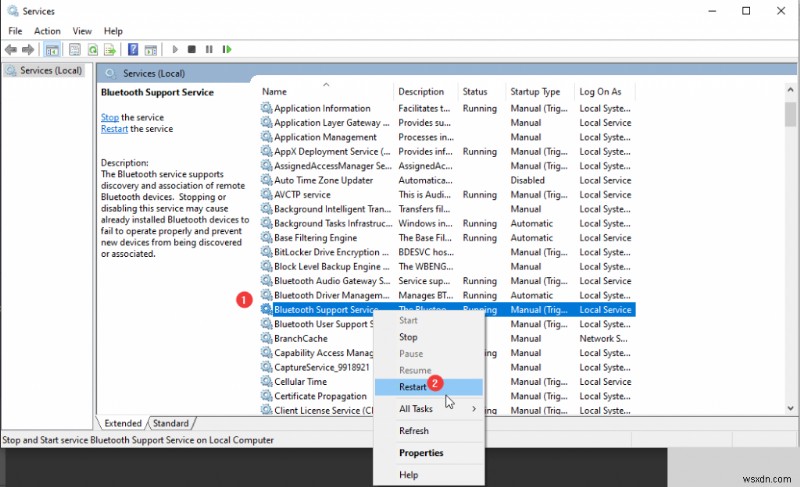This screenshot has height=487, width=800.
Task: Switch to the Extended tab
Action: point(122,423)
